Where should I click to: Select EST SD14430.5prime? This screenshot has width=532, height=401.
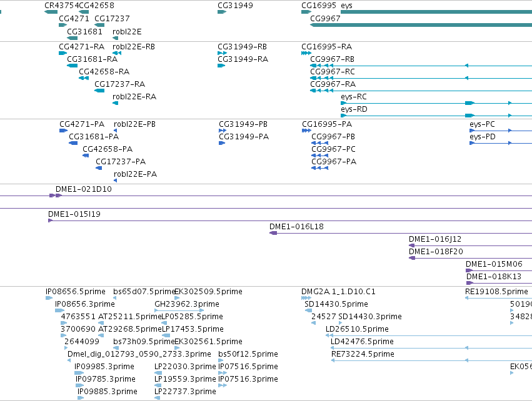coord(336,304)
